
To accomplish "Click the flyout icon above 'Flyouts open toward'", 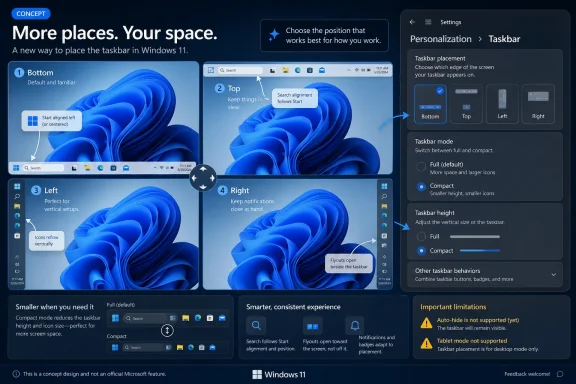I will click(313, 326).
